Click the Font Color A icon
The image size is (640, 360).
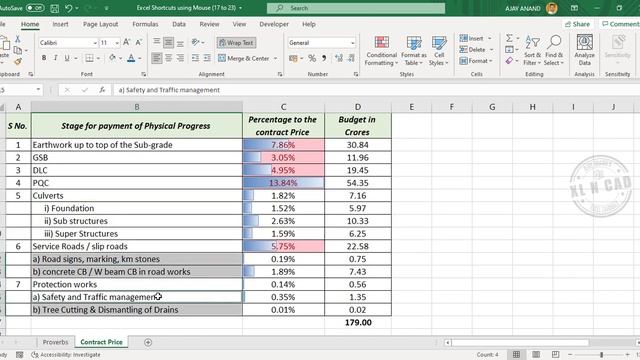131,58
